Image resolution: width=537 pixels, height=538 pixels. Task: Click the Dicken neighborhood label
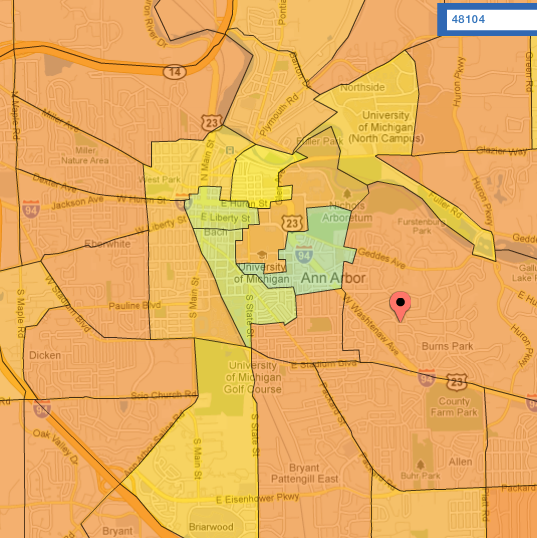click(45, 355)
